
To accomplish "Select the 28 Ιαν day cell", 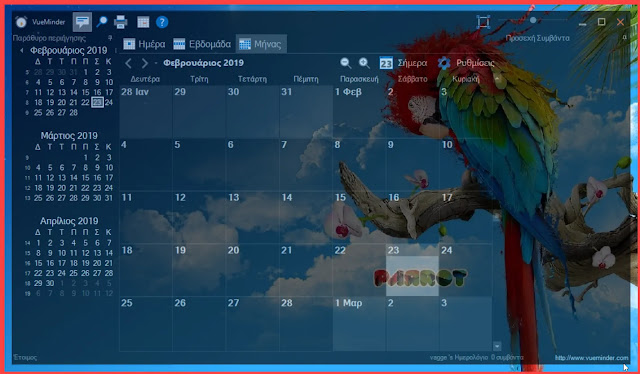I will (x=146, y=111).
